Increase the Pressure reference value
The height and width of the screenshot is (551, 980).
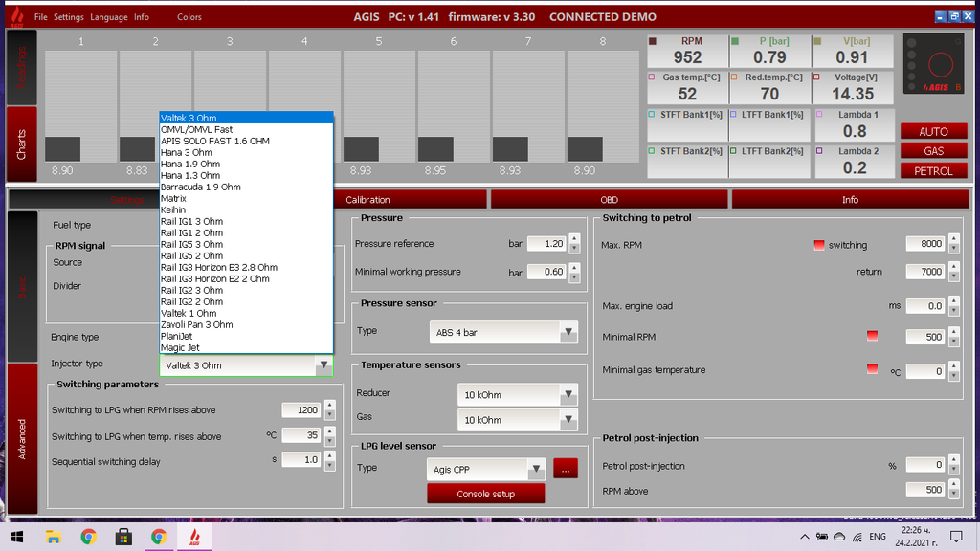[574, 238]
